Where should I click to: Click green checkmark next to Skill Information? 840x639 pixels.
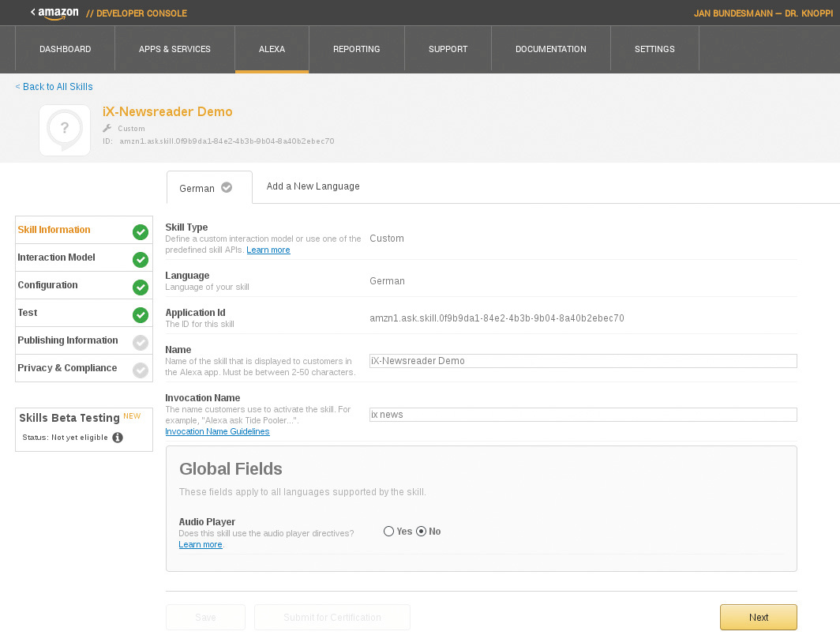(141, 231)
